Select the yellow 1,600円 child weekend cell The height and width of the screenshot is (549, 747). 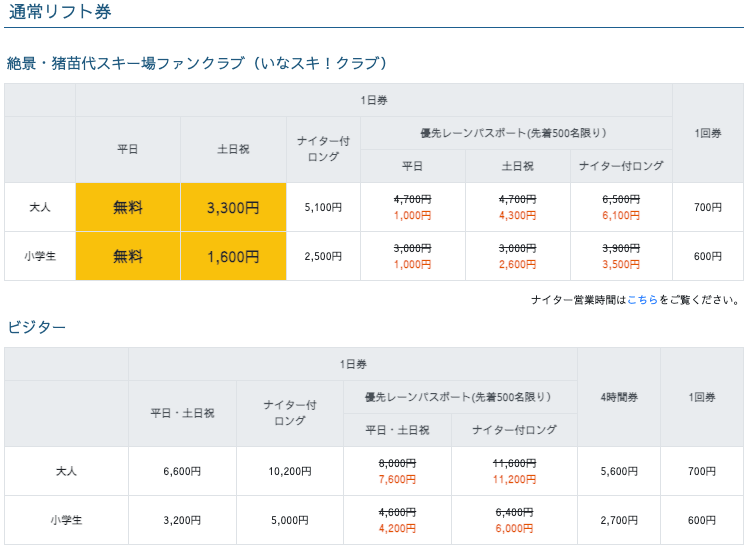(x=233, y=257)
